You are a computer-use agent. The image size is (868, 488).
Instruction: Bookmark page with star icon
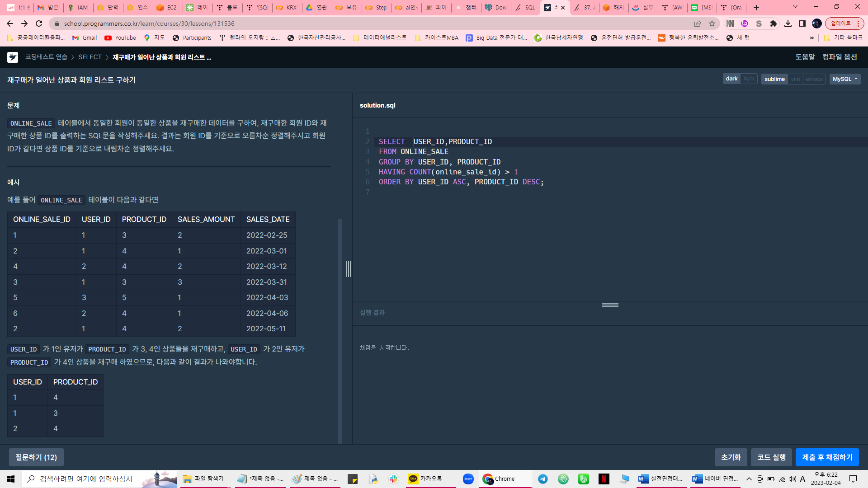pos(712,23)
